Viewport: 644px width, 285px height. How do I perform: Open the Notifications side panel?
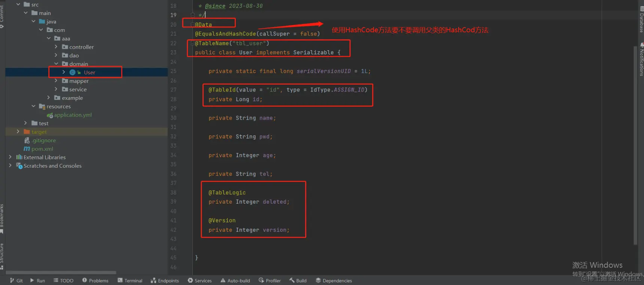641,59
